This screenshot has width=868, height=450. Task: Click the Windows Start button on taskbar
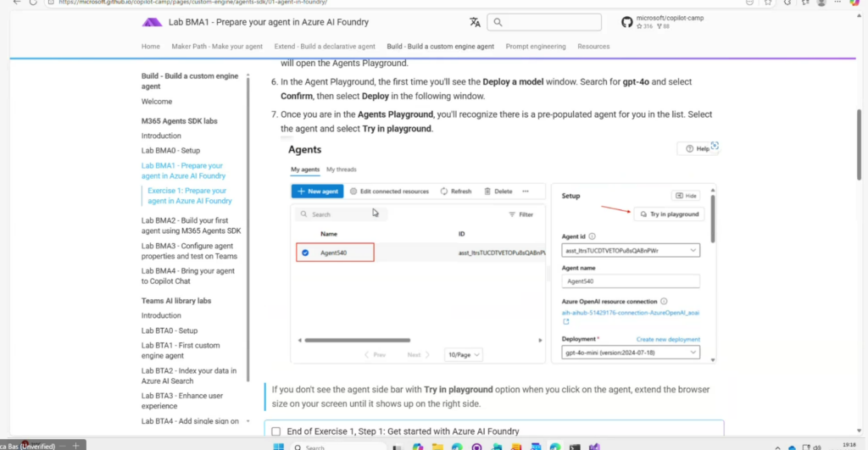(x=278, y=447)
